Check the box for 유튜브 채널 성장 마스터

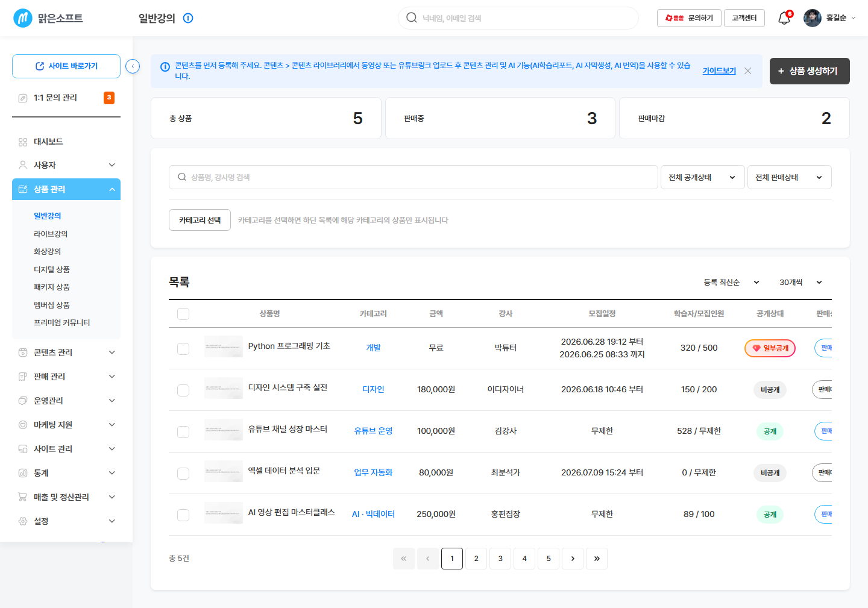click(x=183, y=432)
